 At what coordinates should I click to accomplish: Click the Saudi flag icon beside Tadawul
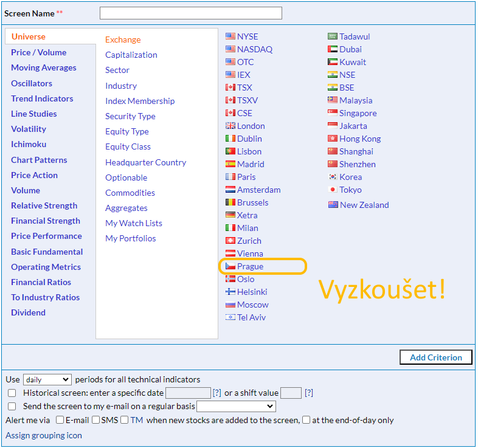point(332,36)
